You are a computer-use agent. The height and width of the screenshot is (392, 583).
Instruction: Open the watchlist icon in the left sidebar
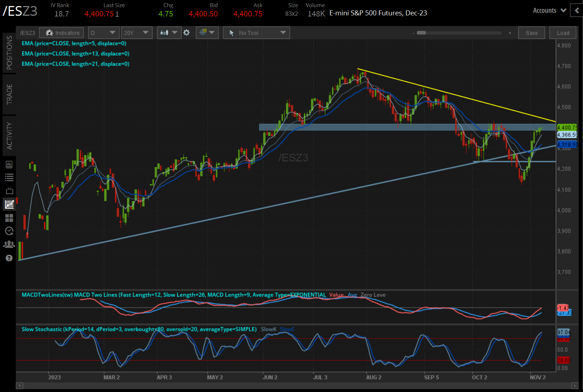tap(9, 177)
